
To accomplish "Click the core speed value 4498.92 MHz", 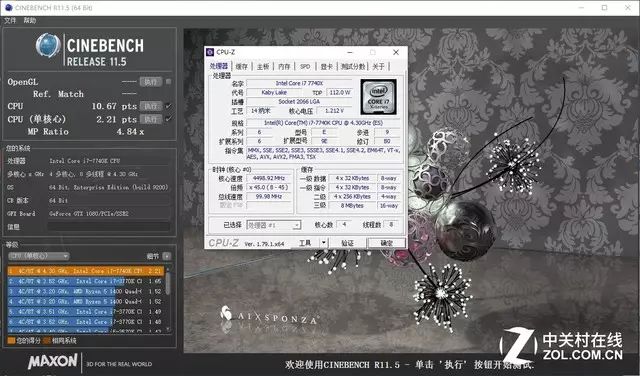I will 268,178.
